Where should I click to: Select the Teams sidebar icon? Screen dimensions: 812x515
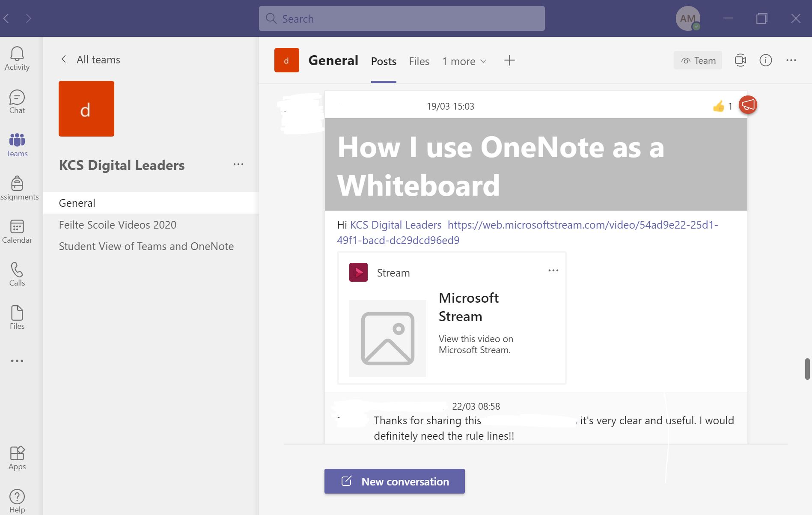(x=17, y=145)
